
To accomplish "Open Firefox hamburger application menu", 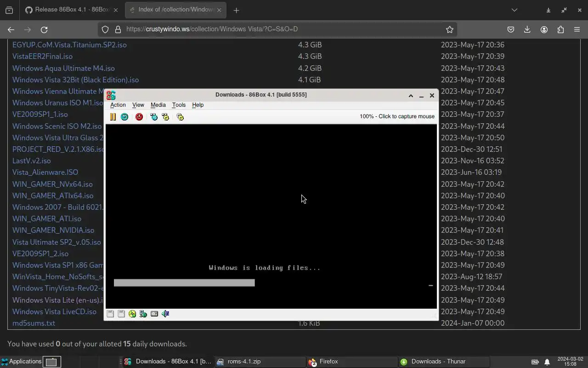I will [x=577, y=29].
